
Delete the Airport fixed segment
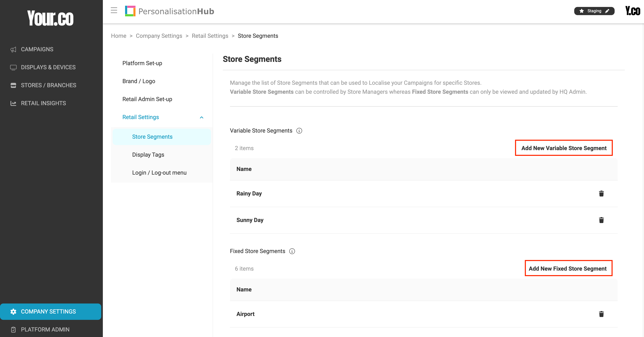[601, 314]
